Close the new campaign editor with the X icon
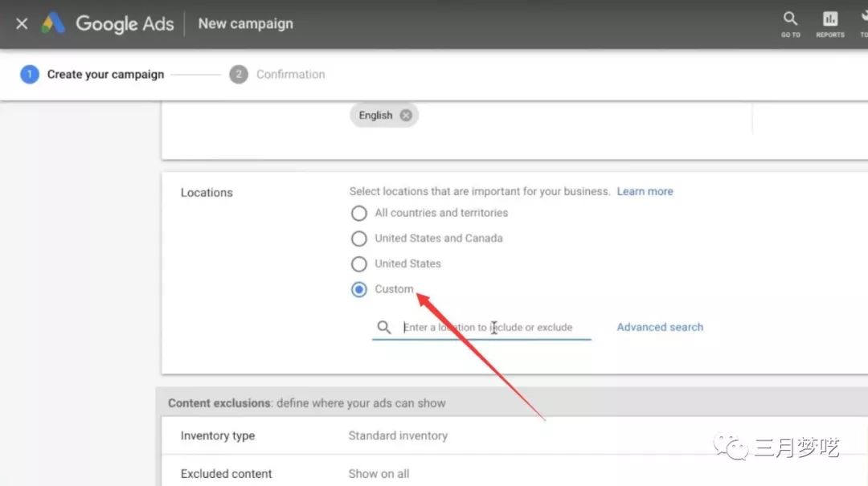Viewport: 868px width, 486px height. click(22, 23)
